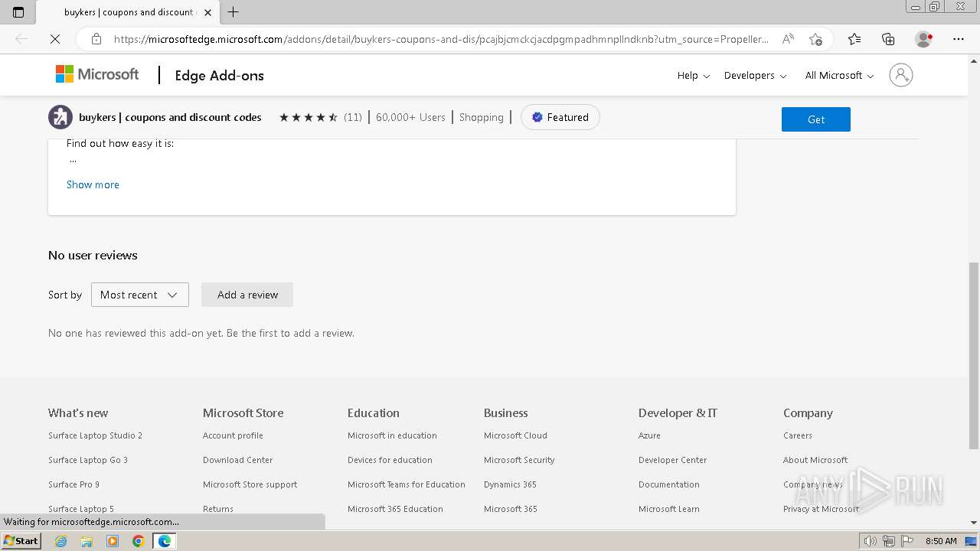Open the Favorites list icon
Image resolution: width=980 pixels, height=551 pixels.
pyautogui.click(x=854, y=39)
